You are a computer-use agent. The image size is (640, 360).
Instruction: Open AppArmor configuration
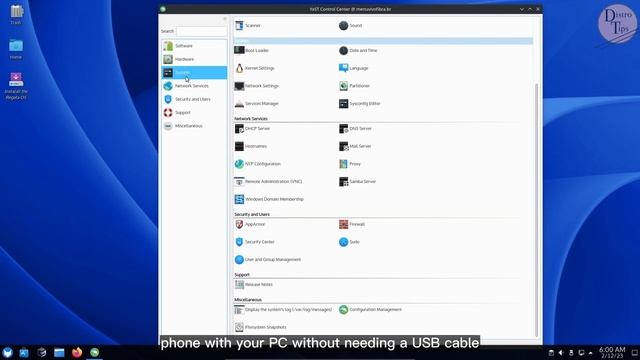click(x=250, y=224)
